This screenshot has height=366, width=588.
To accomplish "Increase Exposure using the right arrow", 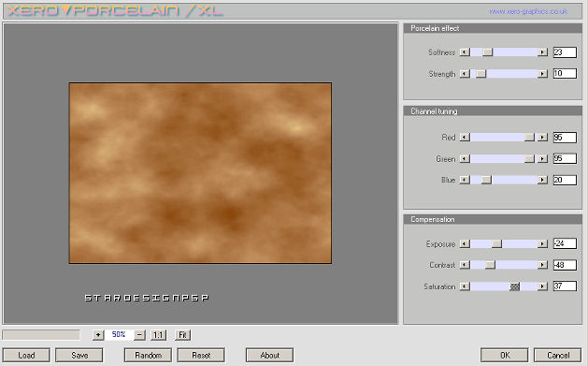I will pos(542,244).
